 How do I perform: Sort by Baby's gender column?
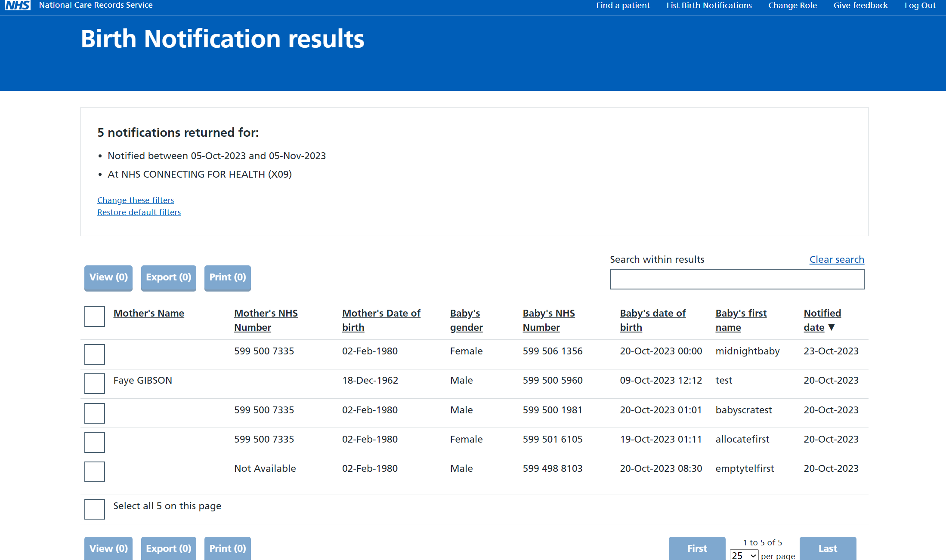[467, 320]
